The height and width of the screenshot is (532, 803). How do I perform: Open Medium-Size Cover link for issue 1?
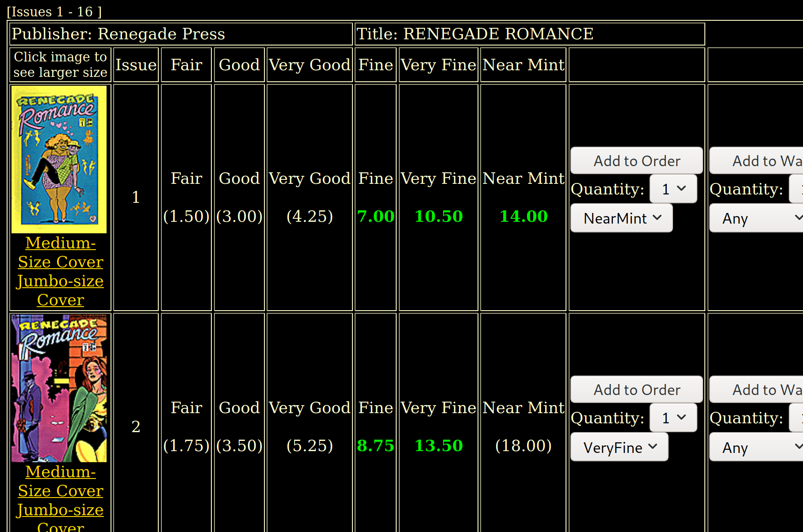coord(61,252)
